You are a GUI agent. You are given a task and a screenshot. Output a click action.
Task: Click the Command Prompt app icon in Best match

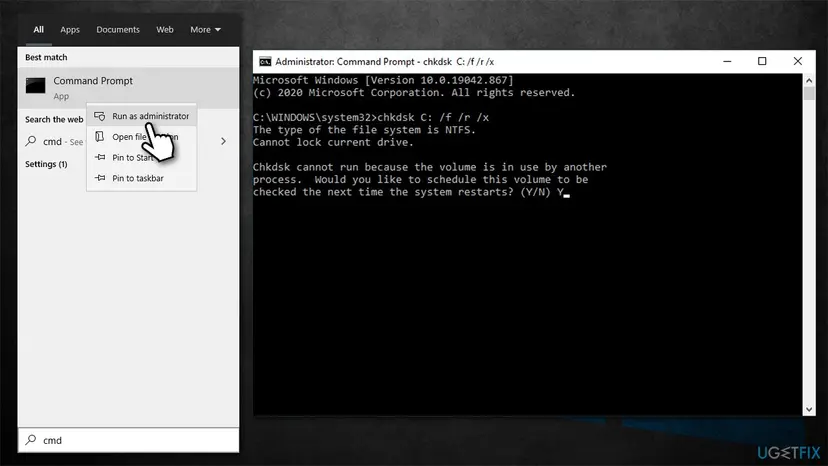35,86
